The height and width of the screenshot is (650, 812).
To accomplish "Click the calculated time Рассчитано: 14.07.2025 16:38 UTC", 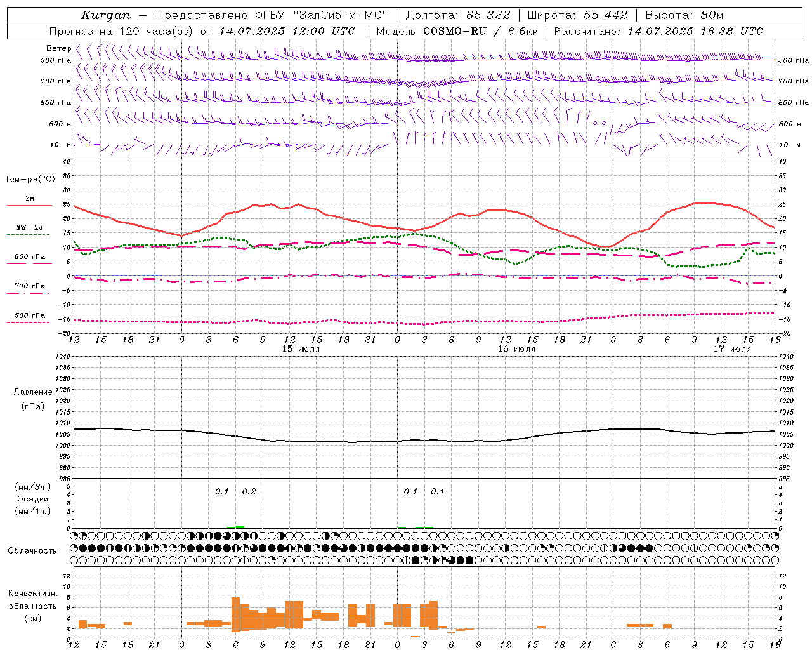I will pos(658,31).
